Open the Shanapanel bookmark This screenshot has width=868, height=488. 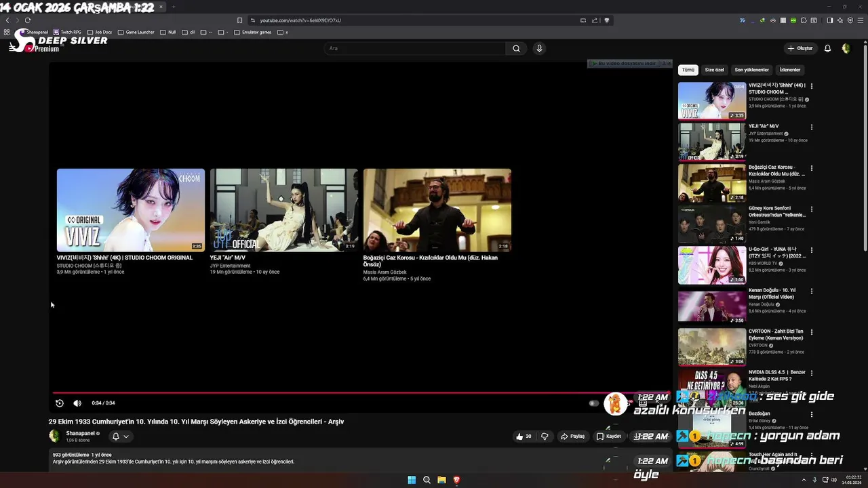(34, 32)
